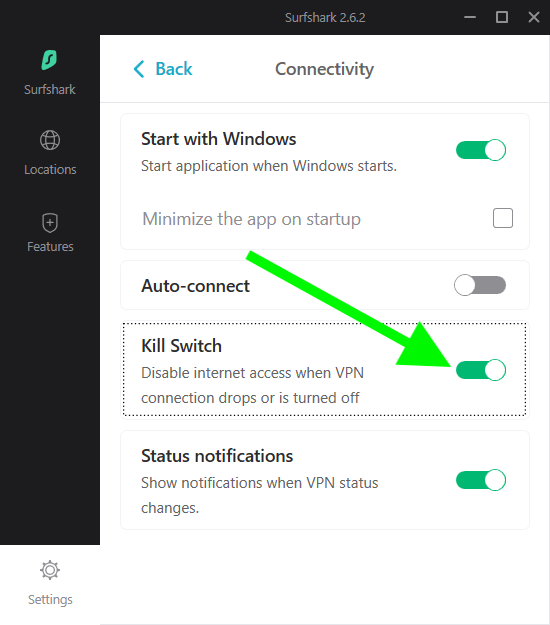The image size is (550, 625).
Task: Turn off Status notifications toggle
Action: coord(481,480)
